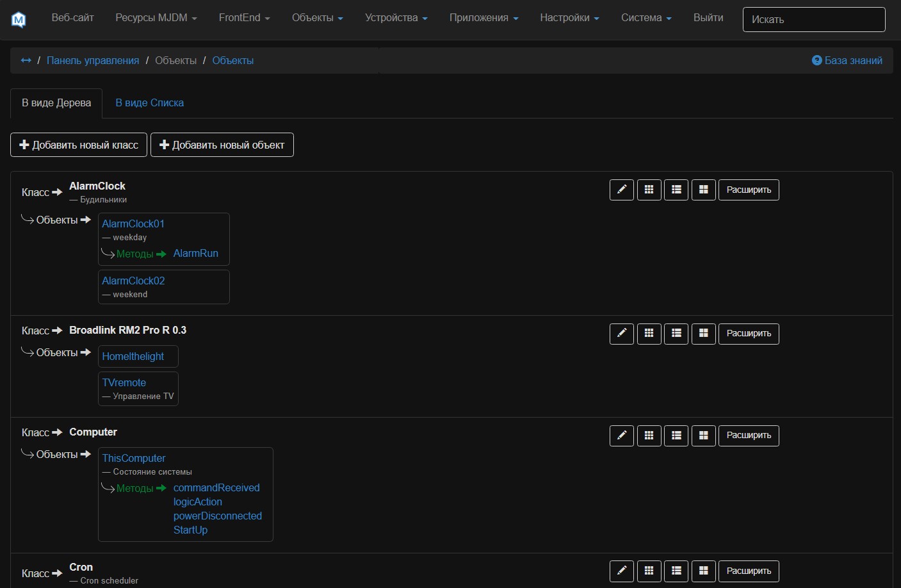Screen dimensions: 901x588
Task: Click the list icon for Broadlink RM2 Pro class
Action: point(676,333)
